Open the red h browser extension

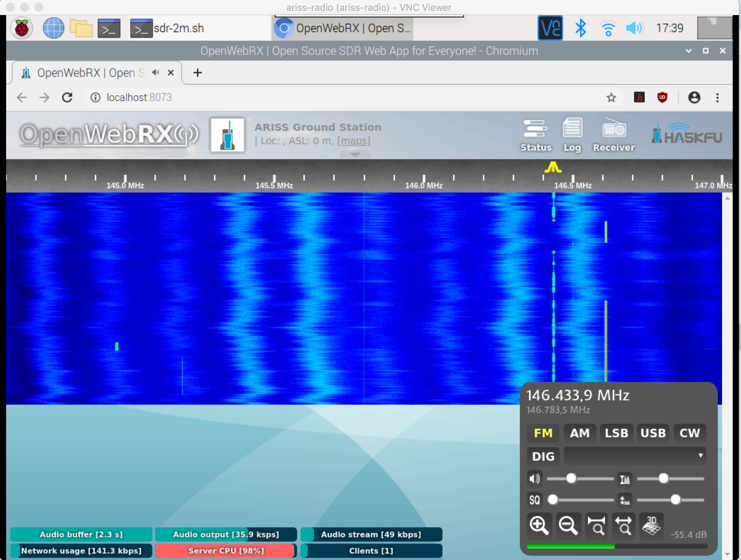click(x=639, y=97)
